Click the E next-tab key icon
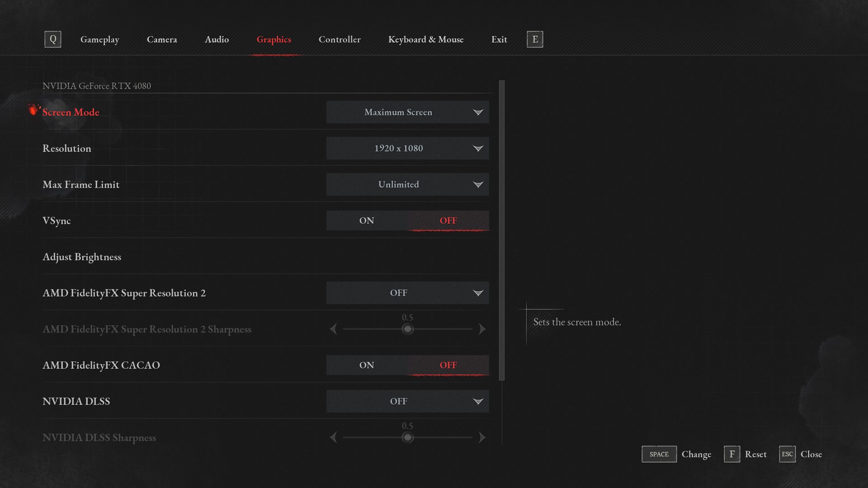The width and height of the screenshot is (868, 488). point(535,39)
